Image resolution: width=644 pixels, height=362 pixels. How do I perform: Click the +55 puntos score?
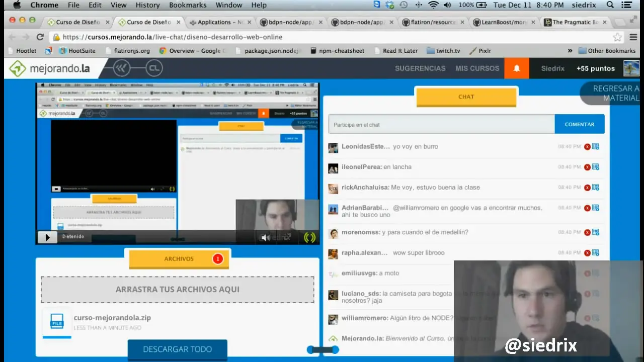tap(596, 68)
